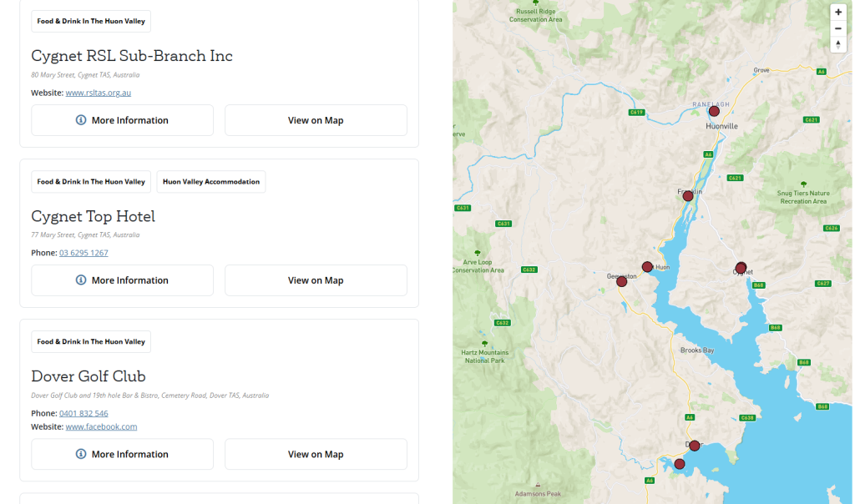View Cygnet Top Hotel on Map
Viewport: 855px width, 504px height.
click(x=316, y=280)
